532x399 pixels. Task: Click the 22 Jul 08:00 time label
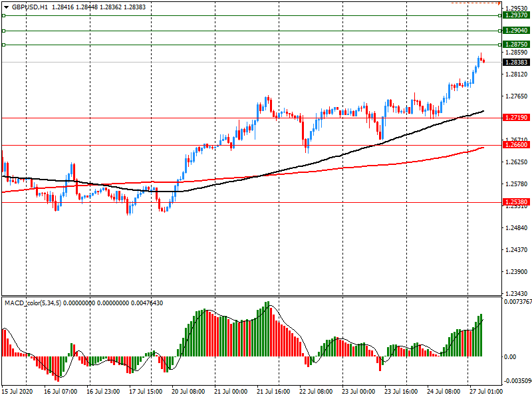[316, 392]
